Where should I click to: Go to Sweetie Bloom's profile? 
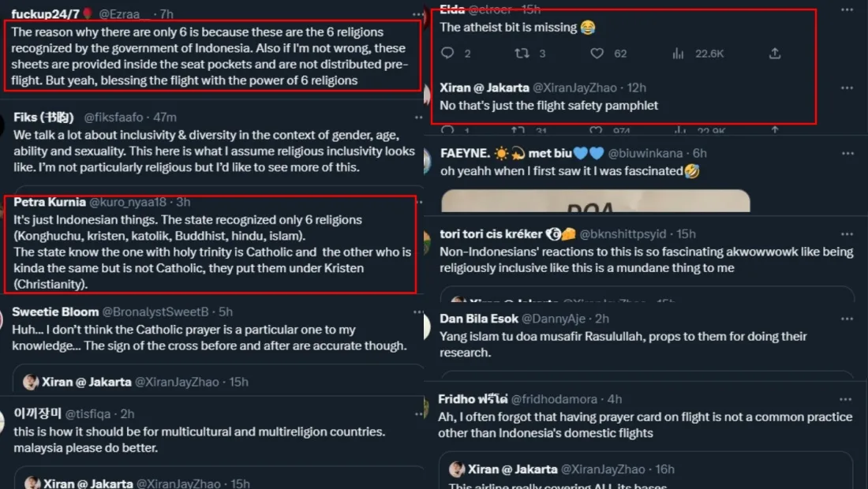tap(56, 312)
